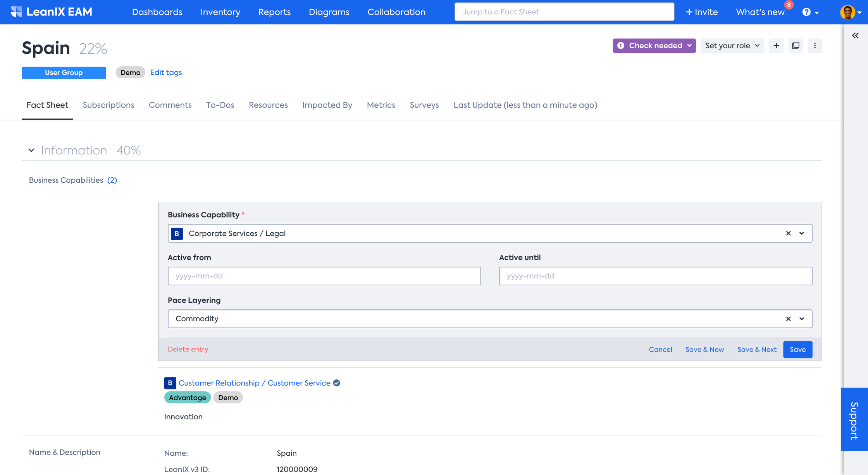The image size is (868, 475).
Task: Click the Demo tag under the title
Action: point(130,72)
